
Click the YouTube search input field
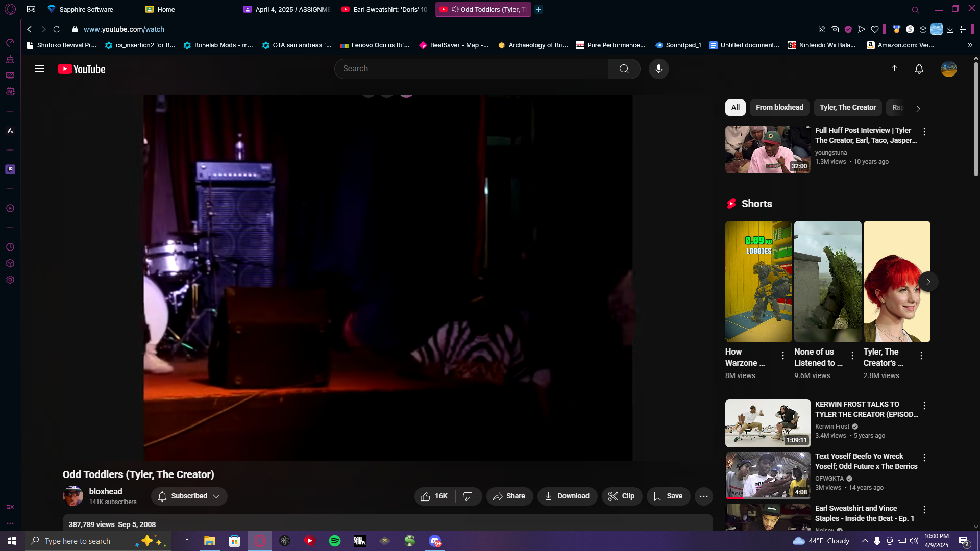(x=471, y=69)
